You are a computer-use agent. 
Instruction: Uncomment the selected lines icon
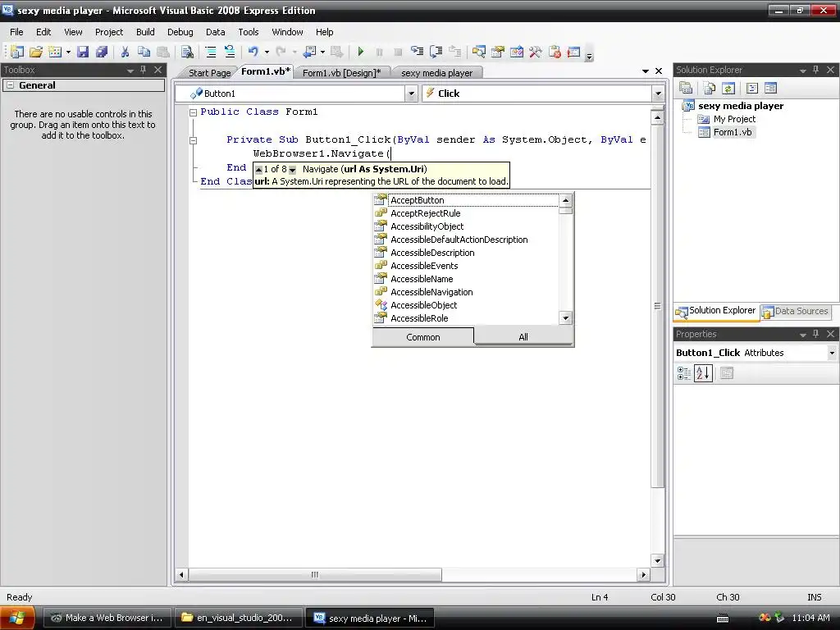230,52
